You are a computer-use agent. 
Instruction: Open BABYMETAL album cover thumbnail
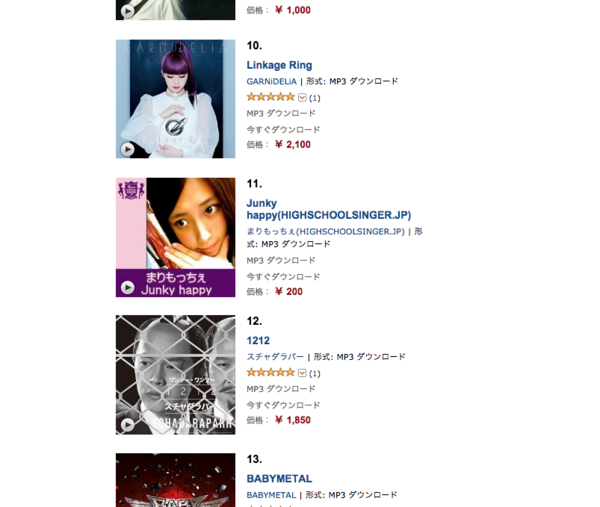[x=176, y=480]
